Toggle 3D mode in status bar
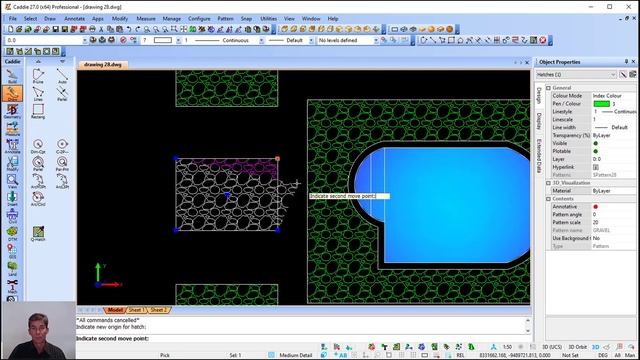640x360 pixels. pos(596,347)
